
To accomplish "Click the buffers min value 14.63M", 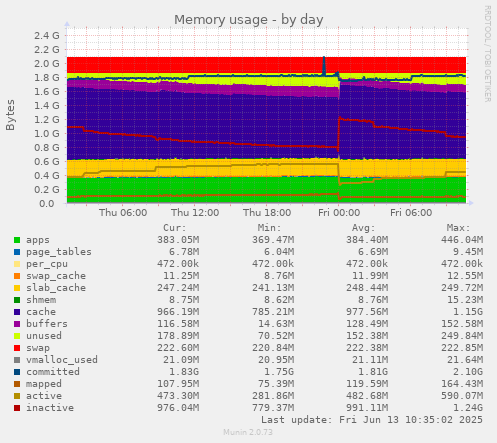I will (276, 324).
